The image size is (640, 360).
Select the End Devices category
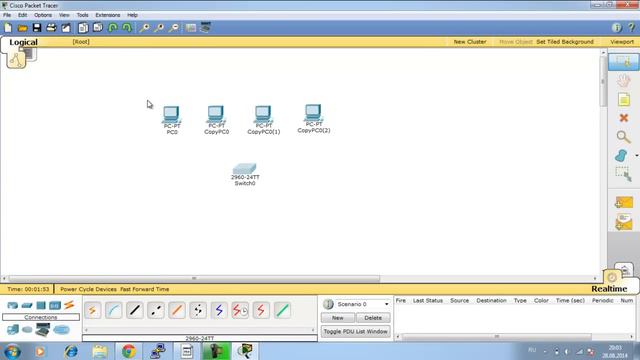12,329
